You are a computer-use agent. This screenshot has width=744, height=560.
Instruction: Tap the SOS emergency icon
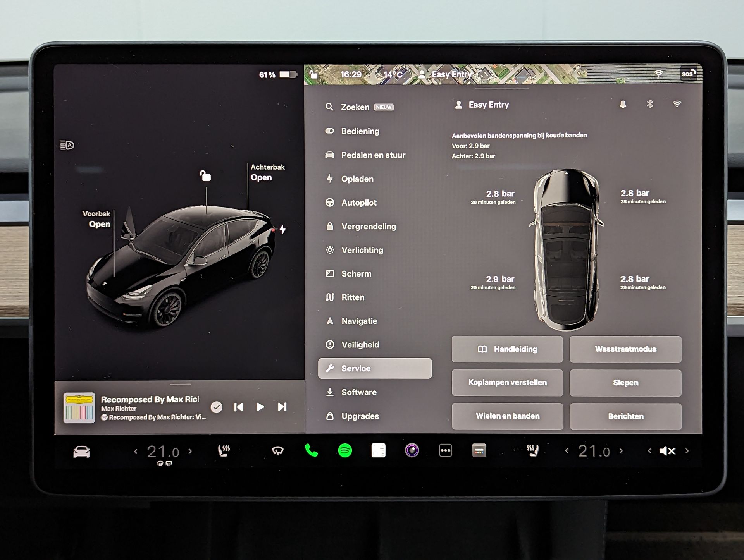[689, 74]
